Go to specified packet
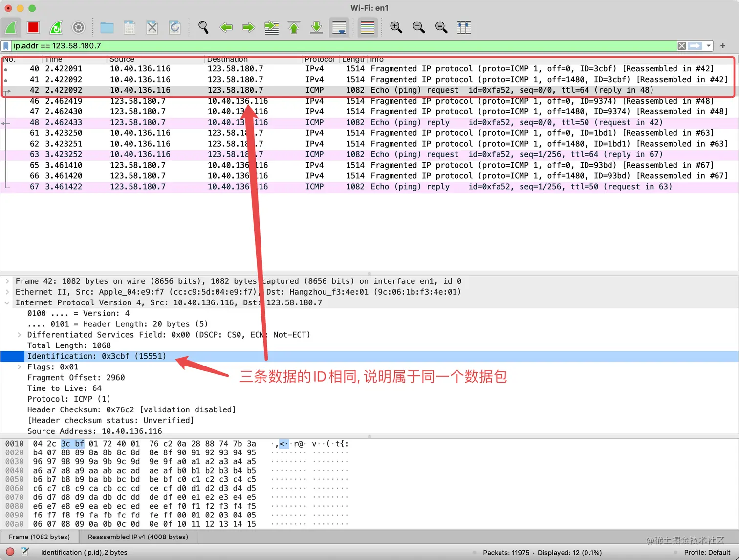739x560 pixels. [x=271, y=27]
